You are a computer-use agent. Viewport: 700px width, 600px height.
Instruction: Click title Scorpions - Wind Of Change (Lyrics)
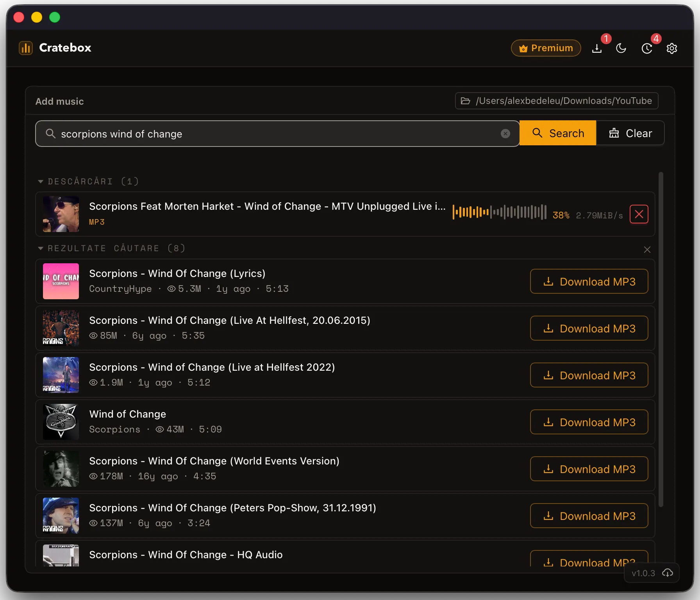(x=177, y=273)
